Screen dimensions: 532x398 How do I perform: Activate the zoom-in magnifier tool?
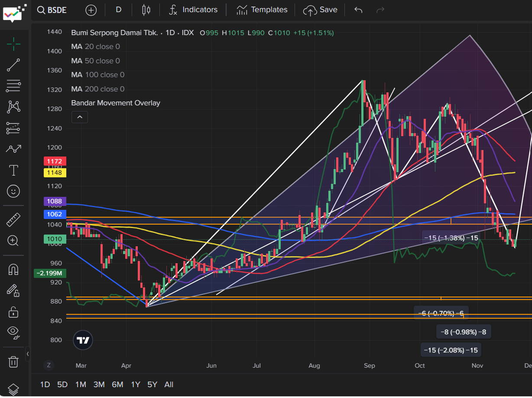13,241
